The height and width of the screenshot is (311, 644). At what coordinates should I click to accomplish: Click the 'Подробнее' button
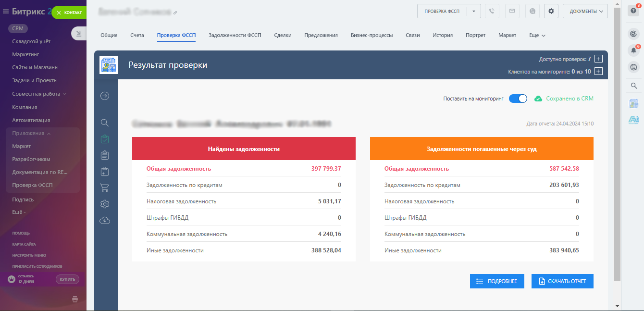(496, 281)
